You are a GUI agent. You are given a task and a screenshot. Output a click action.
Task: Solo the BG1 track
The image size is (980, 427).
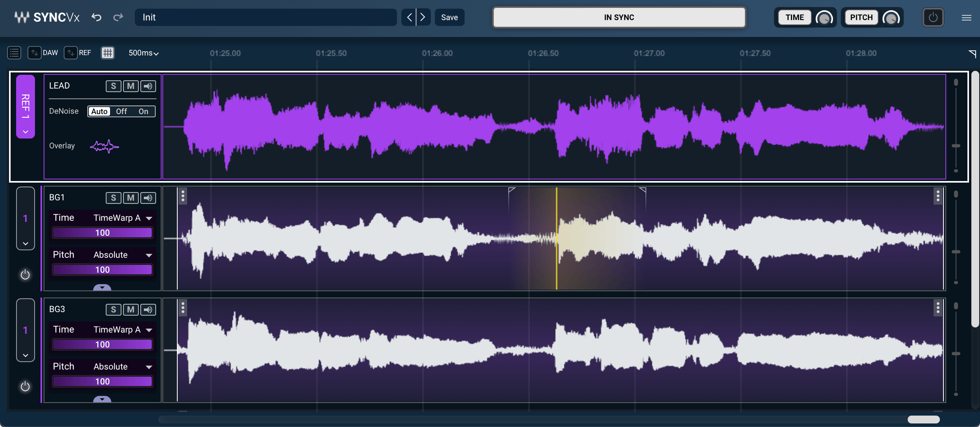pos(114,198)
